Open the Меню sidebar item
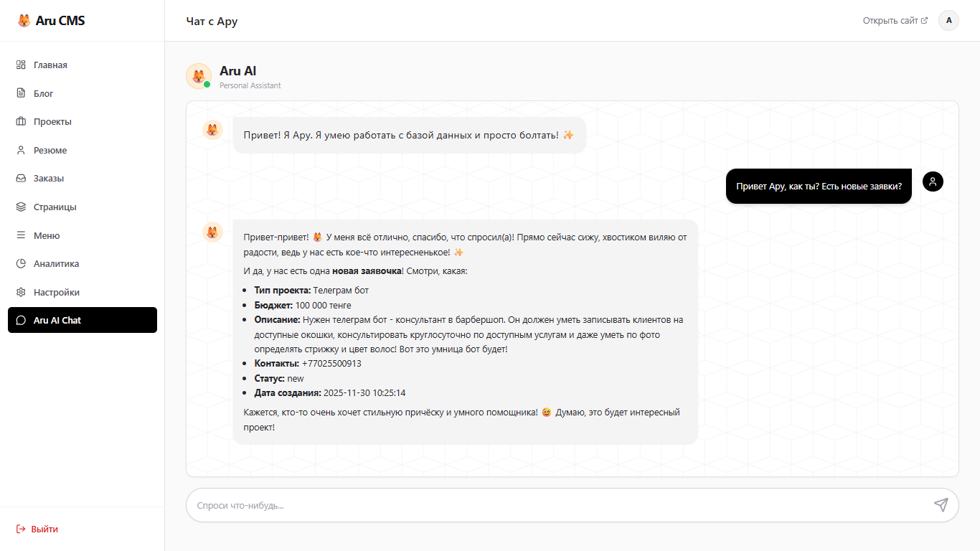The image size is (980, 551). (47, 235)
